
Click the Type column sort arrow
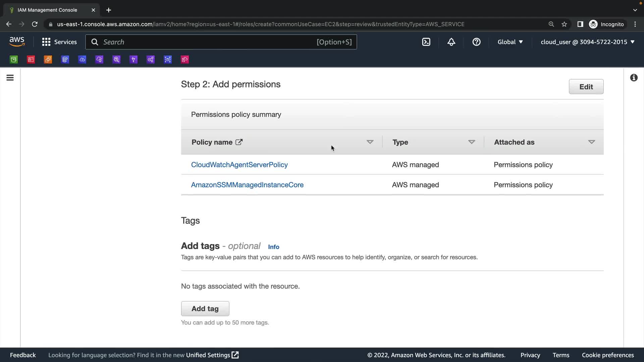(x=472, y=142)
